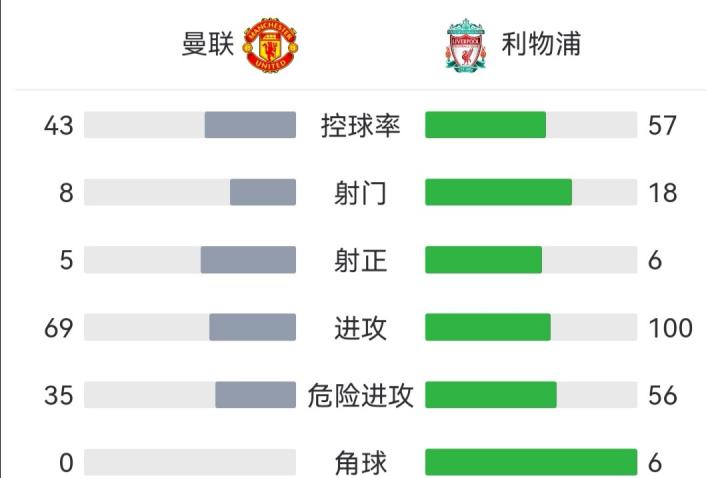The height and width of the screenshot is (478, 720).
Task: Select the 控球率 possession stat label
Action: (360, 125)
